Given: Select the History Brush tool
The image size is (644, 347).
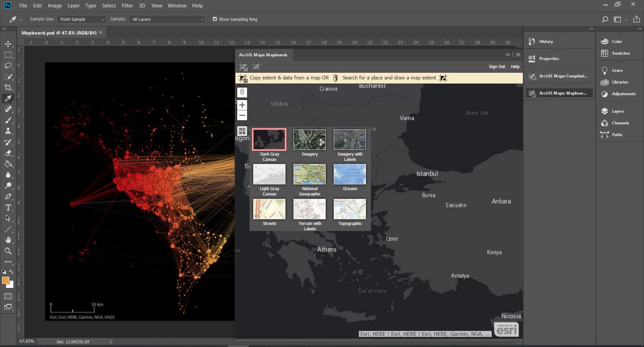Looking at the screenshot, I should coord(8,142).
